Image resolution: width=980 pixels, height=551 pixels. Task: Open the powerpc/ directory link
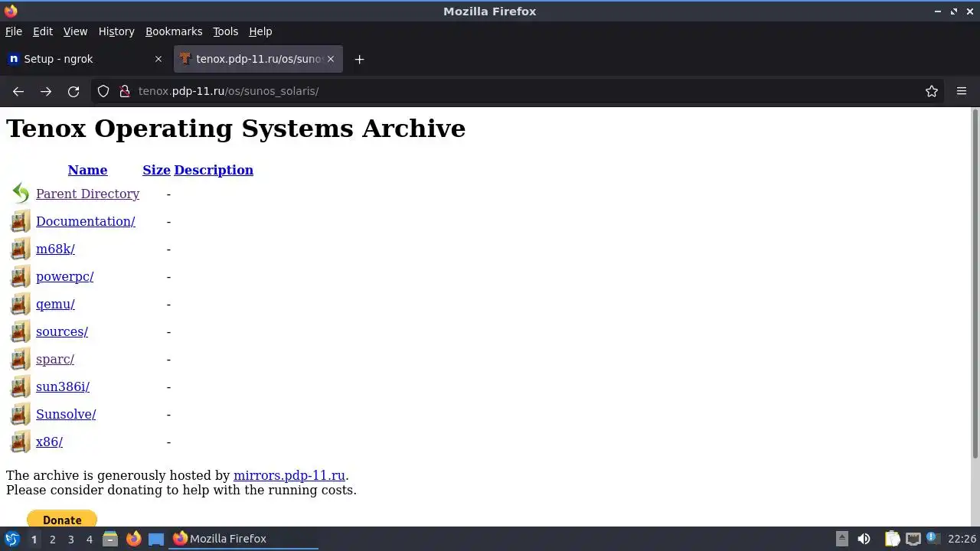tap(64, 276)
